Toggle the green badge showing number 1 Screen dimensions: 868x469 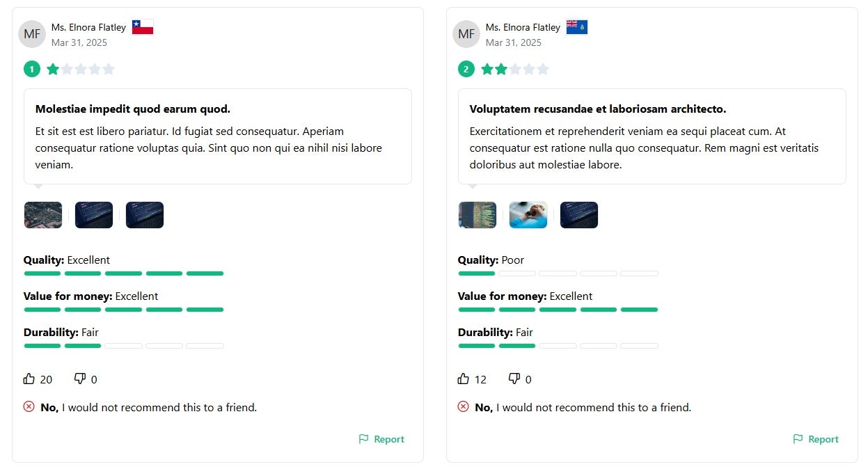coord(31,69)
